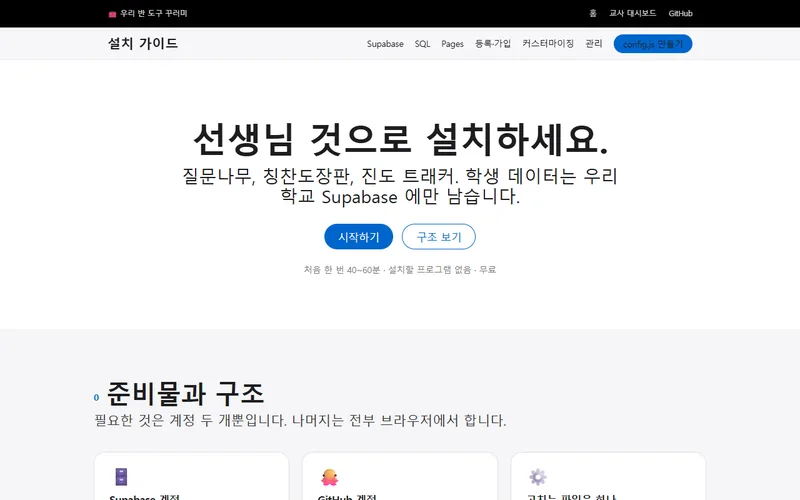Viewport: 800px width, 500px height.
Task: Click the 선생님 것으로 설치하세요 headline
Action: click(401, 139)
